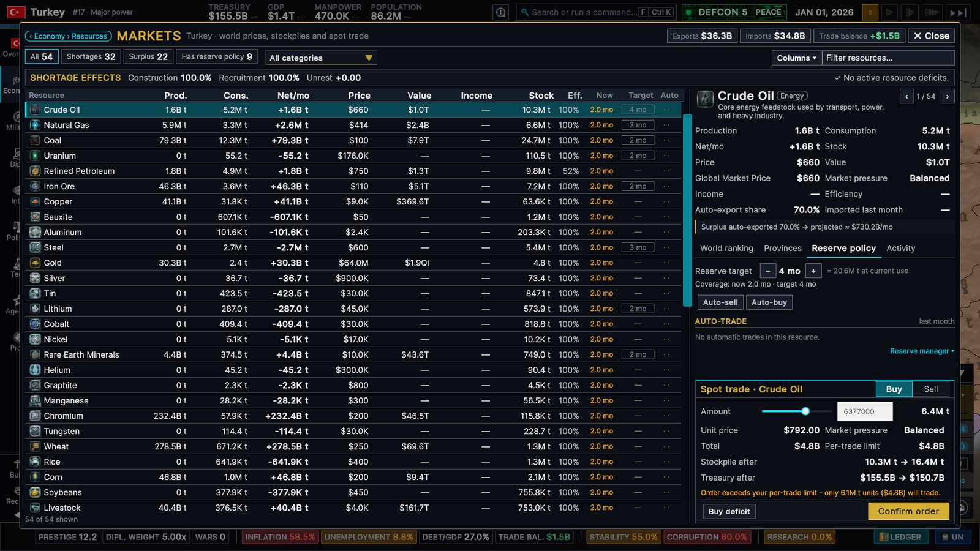Image resolution: width=980 pixels, height=551 pixels.
Task: Open the Ledger panel
Action: click(x=900, y=537)
